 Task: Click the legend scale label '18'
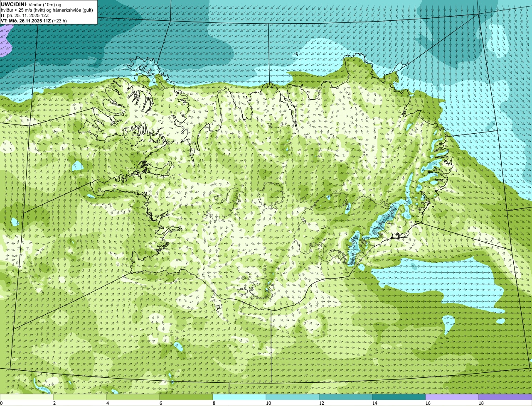coord(481,403)
